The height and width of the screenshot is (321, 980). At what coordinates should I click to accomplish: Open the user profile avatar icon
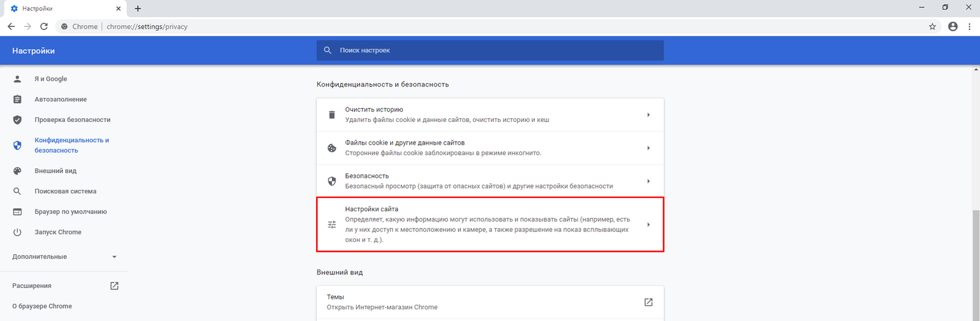pyautogui.click(x=952, y=26)
